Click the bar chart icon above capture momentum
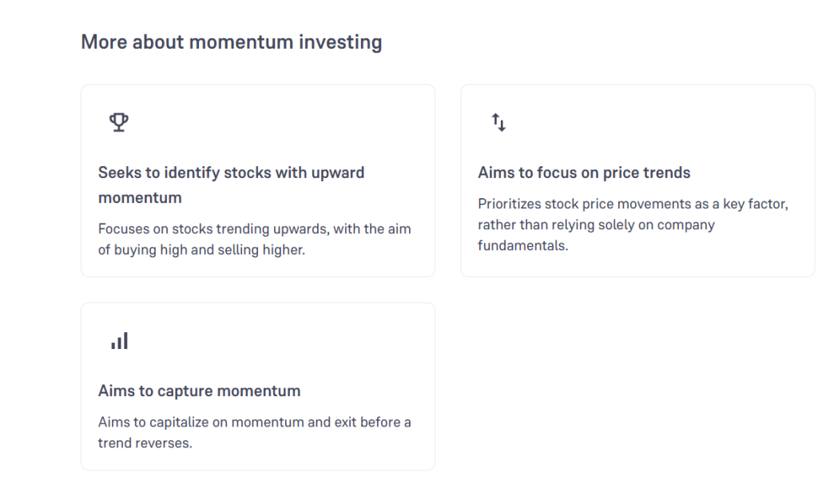 (119, 342)
